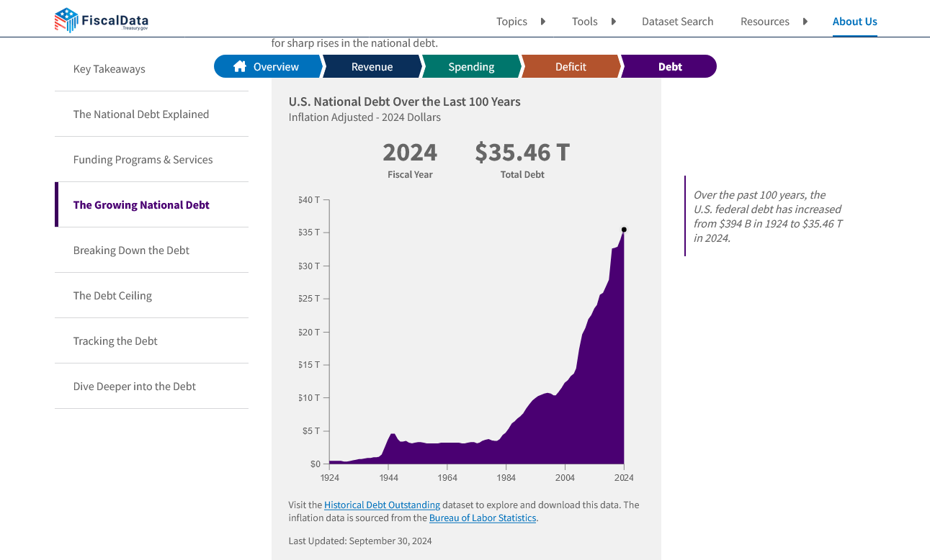Viewport: 930px width, 560px height.
Task: Expand the Topics menu arrow
Action: click(543, 22)
